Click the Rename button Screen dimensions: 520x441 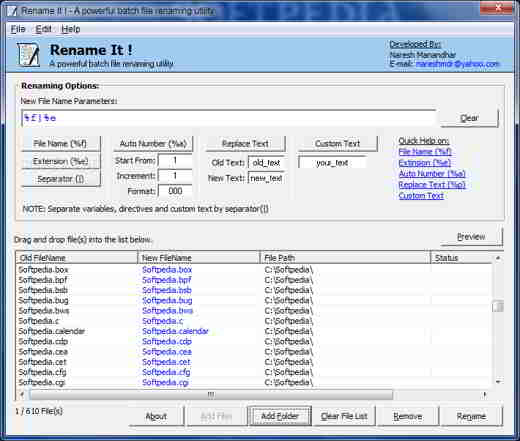click(x=471, y=416)
